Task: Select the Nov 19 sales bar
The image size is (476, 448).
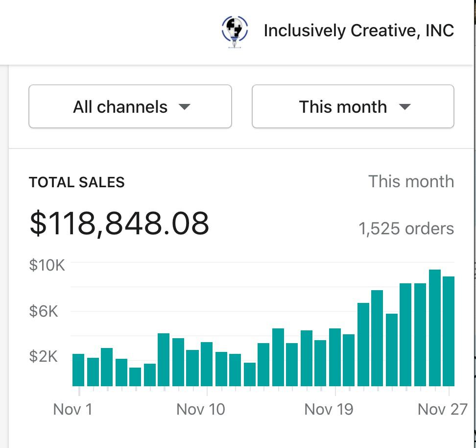Action: 335,357
